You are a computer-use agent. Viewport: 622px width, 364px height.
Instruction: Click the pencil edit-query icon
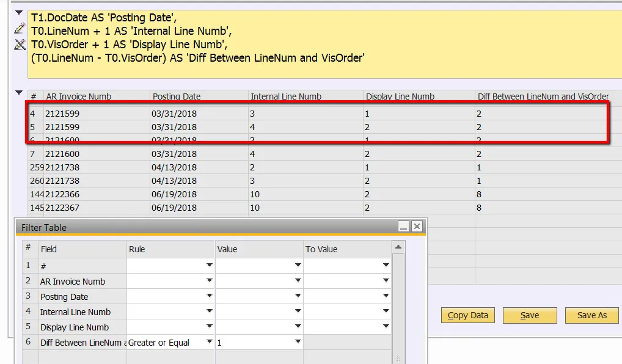[x=20, y=29]
